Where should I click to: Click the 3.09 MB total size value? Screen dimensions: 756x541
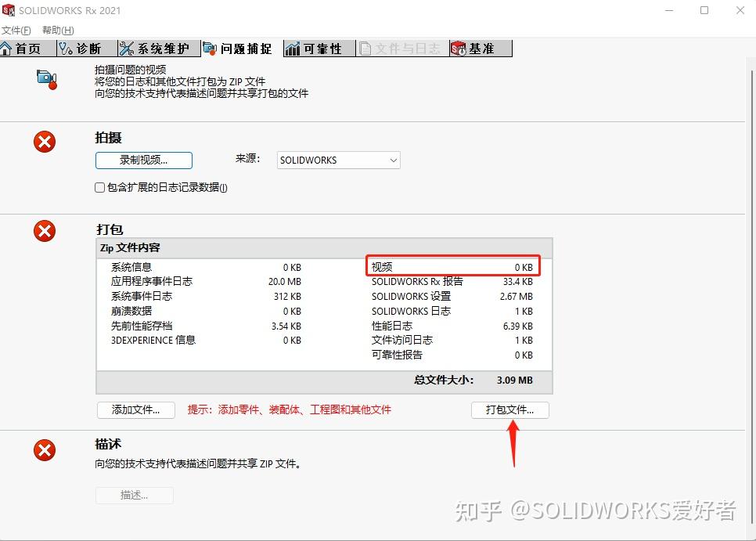pyautogui.click(x=515, y=380)
